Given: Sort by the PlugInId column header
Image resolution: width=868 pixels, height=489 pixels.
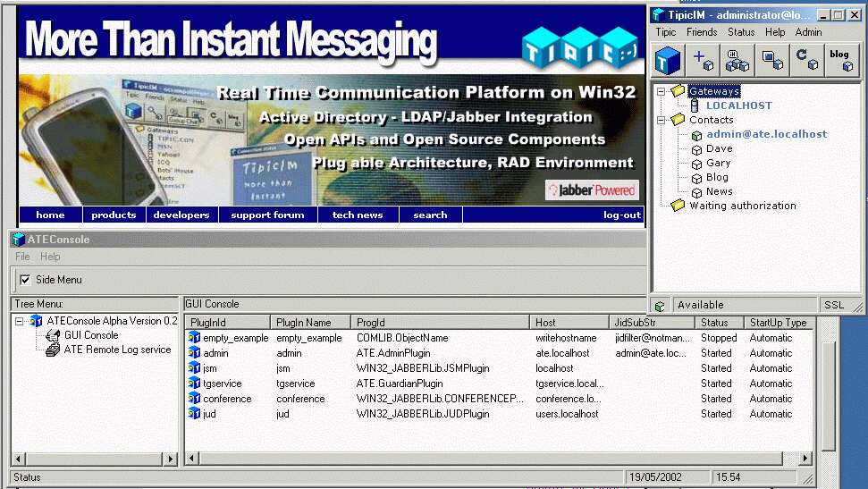Looking at the screenshot, I should click(x=228, y=323).
